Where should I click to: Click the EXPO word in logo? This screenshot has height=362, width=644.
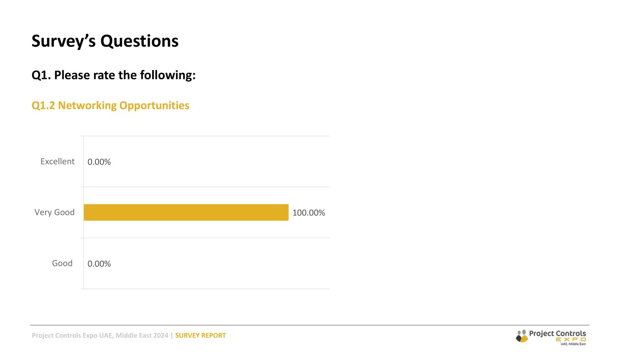coord(571,339)
